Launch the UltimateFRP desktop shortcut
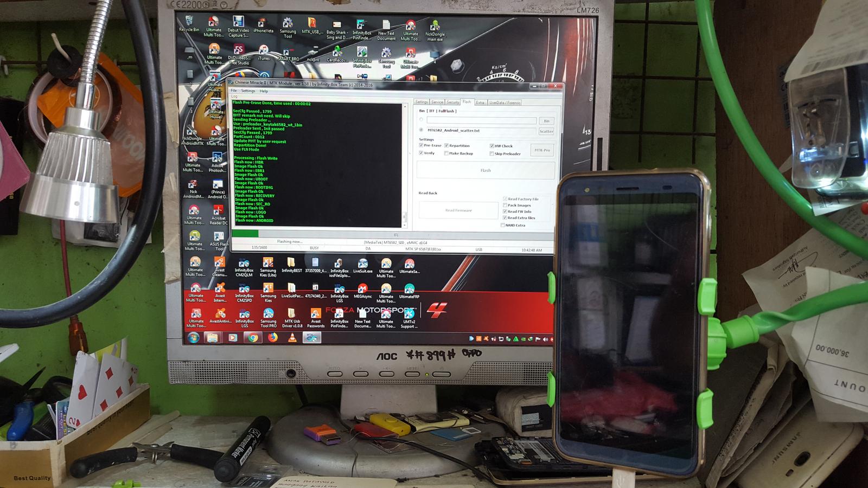Viewport: 868px width, 488px height. click(x=409, y=292)
